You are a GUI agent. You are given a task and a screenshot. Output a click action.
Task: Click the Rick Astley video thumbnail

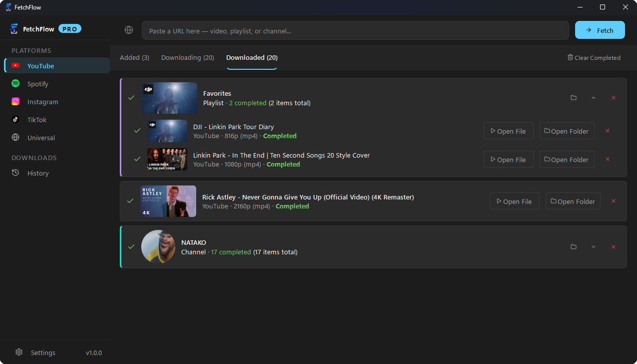click(x=168, y=201)
